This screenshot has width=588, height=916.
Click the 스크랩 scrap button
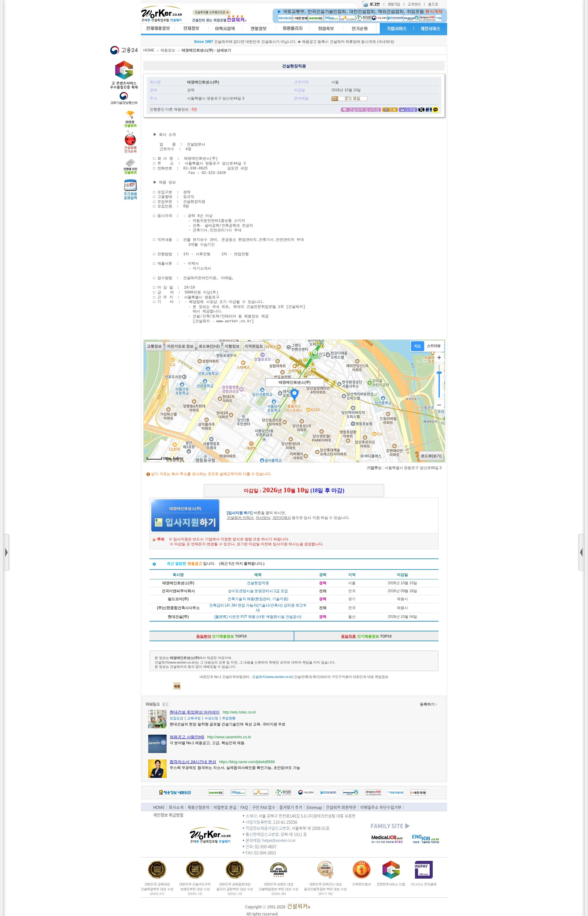(x=408, y=110)
